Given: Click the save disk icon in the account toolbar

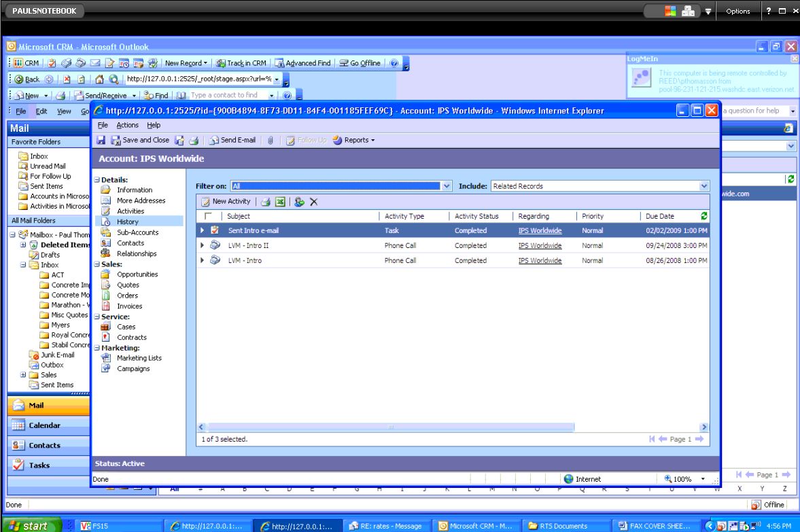Looking at the screenshot, I should coord(101,140).
